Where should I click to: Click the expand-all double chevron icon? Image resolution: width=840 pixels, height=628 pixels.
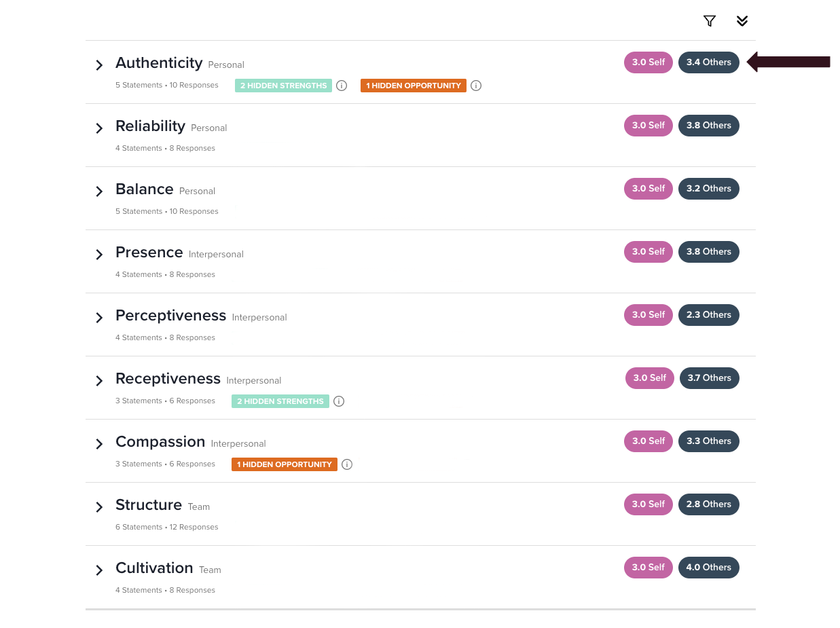742,21
